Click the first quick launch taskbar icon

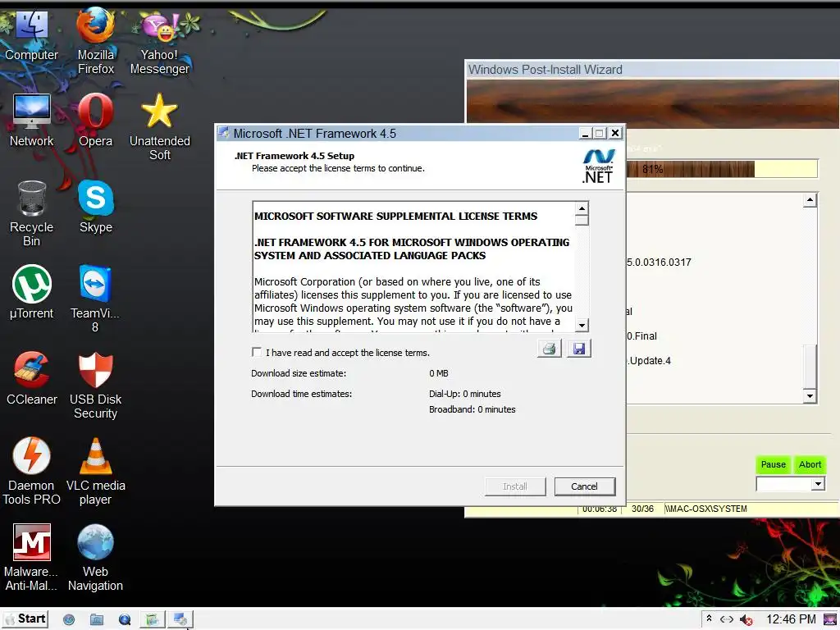pos(69,620)
